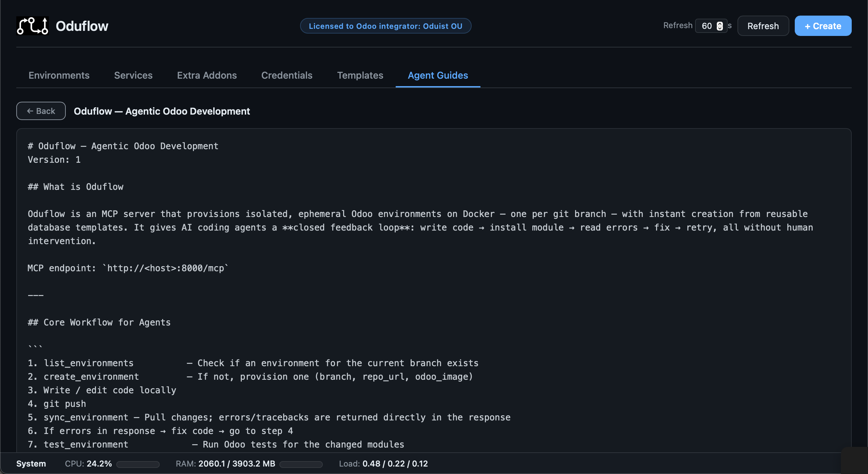Click the MCP endpoint line in guide text
Image resolution: width=868 pixels, height=474 pixels.
coord(128,268)
